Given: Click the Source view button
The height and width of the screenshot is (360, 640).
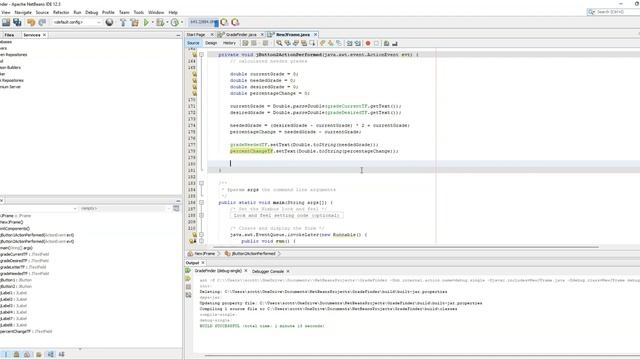Looking at the screenshot, I should [193, 43].
